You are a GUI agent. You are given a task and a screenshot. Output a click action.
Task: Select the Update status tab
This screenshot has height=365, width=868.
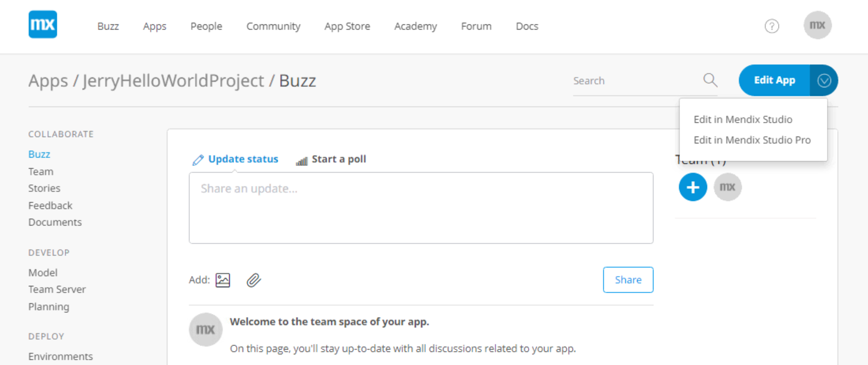[x=235, y=160]
